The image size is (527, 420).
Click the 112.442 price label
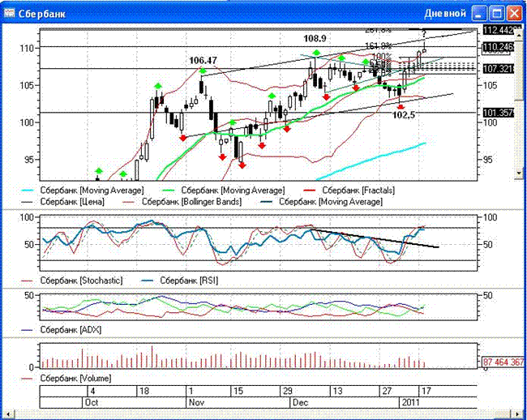click(x=499, y=30)
